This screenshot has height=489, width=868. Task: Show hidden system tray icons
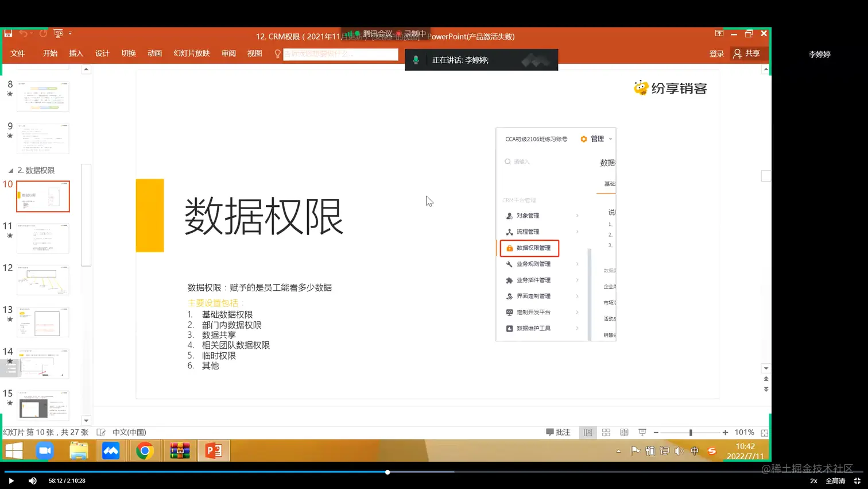point(619,452)
